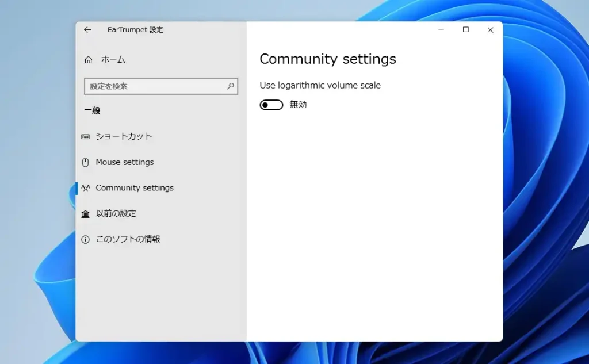Click the bank icon beside 以前の設定

tap(86, 213)
